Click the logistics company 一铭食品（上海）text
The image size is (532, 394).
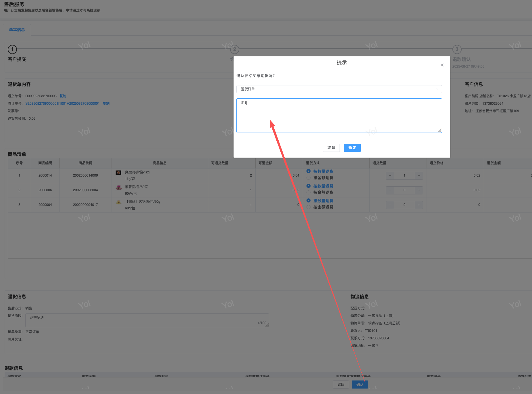click(x=381, y=316)
